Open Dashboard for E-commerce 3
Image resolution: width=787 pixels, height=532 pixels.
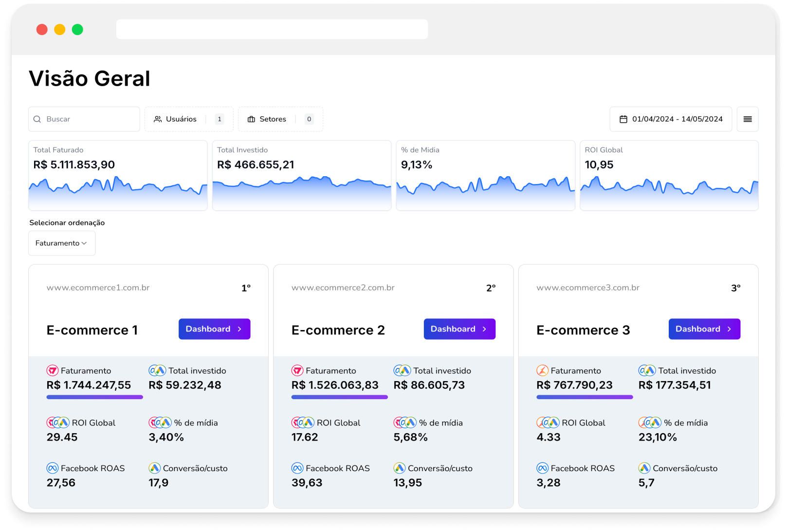point(704,329)
